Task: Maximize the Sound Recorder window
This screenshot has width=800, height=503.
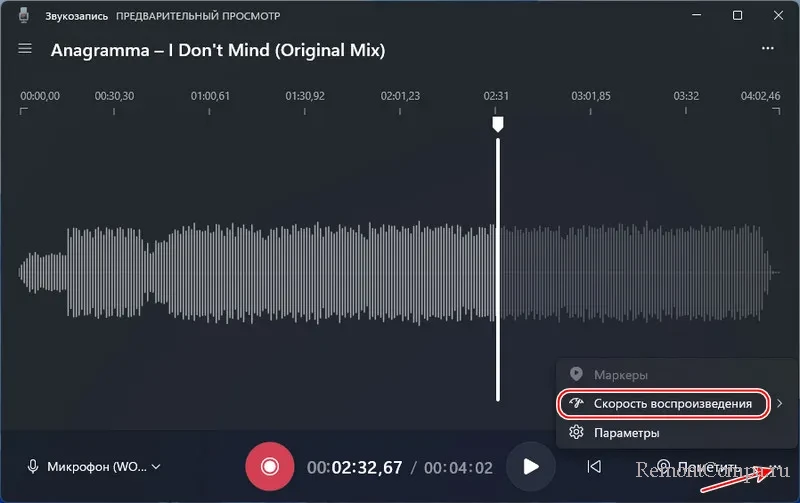Action: 737,16
